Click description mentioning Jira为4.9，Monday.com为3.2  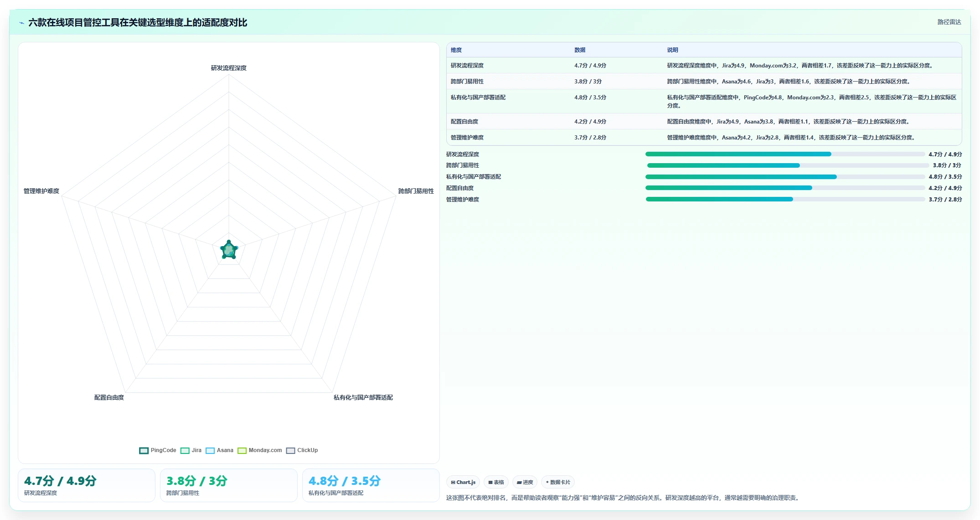pos(801,66)
